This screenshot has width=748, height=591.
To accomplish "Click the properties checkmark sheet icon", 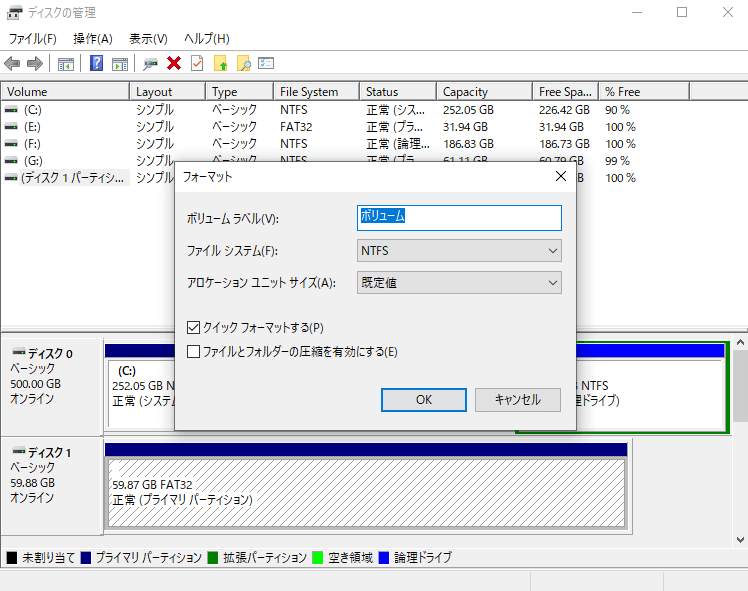I will click(197, 63).
